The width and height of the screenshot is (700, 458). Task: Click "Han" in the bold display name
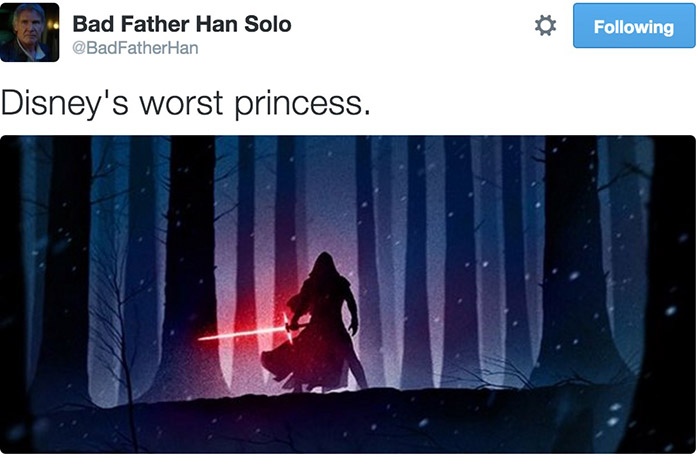217,24
